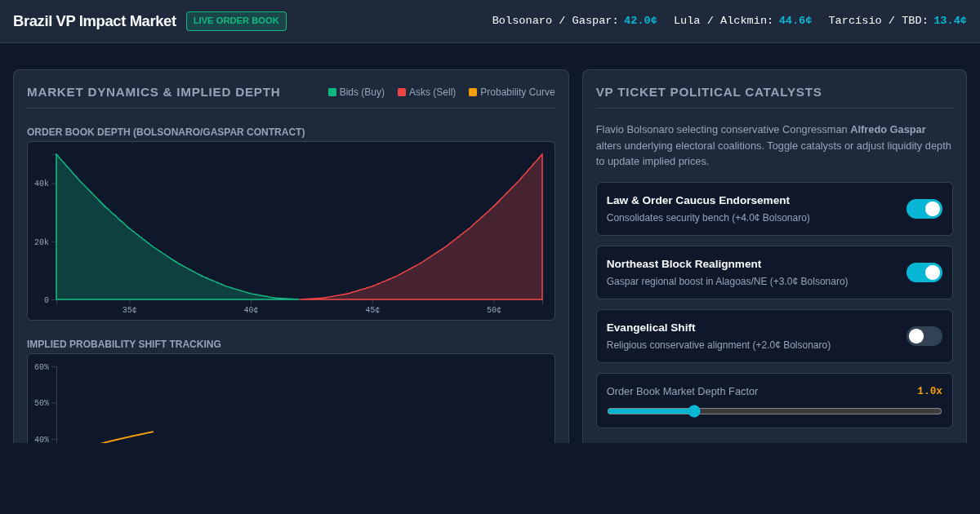
Task: Click the 50% probability axis label
Action: click(x=42, y=403)
